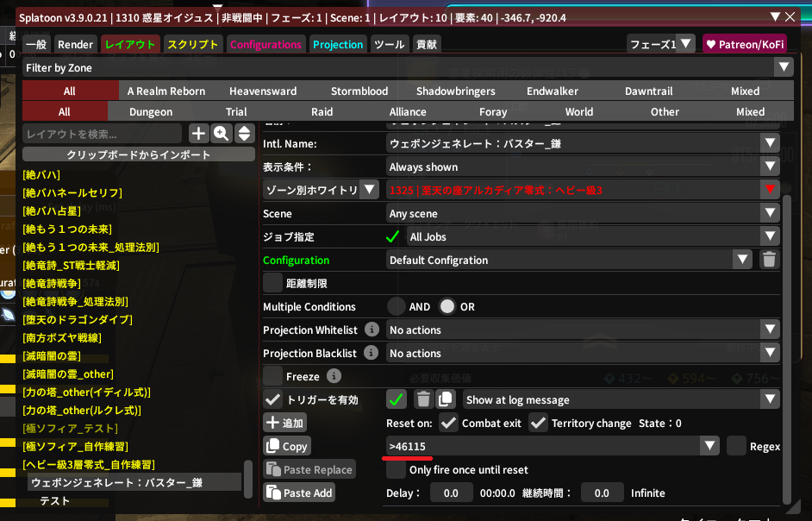
Task: Click the duplicate icon before Show at log message
Action: pyautogui.click(x=445, y=399)
